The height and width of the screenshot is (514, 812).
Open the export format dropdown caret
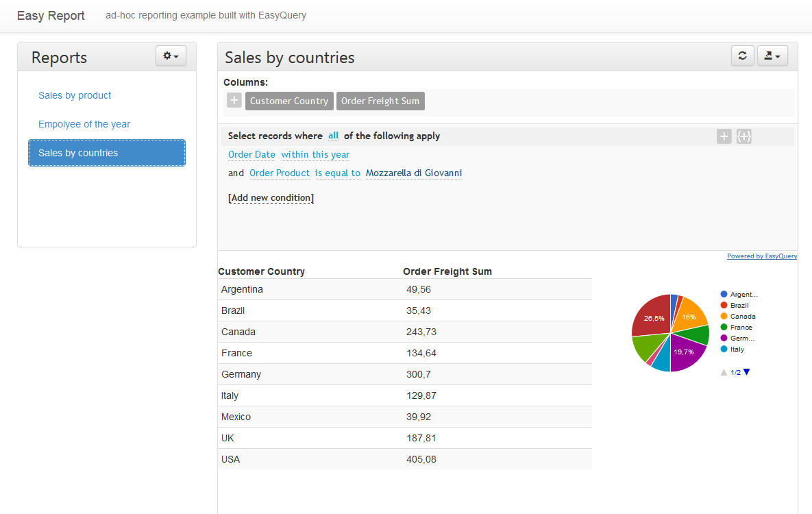point(779,56)
